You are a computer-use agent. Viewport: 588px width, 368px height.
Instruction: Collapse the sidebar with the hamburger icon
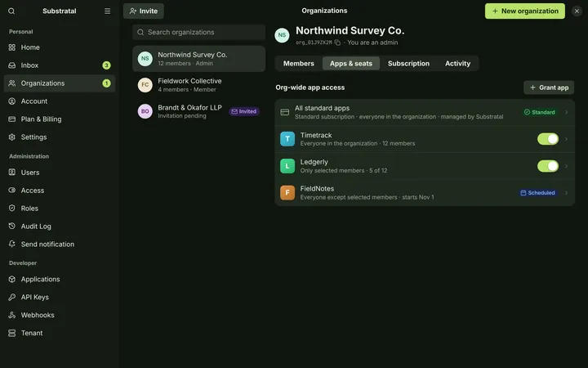tap(107, 11)
